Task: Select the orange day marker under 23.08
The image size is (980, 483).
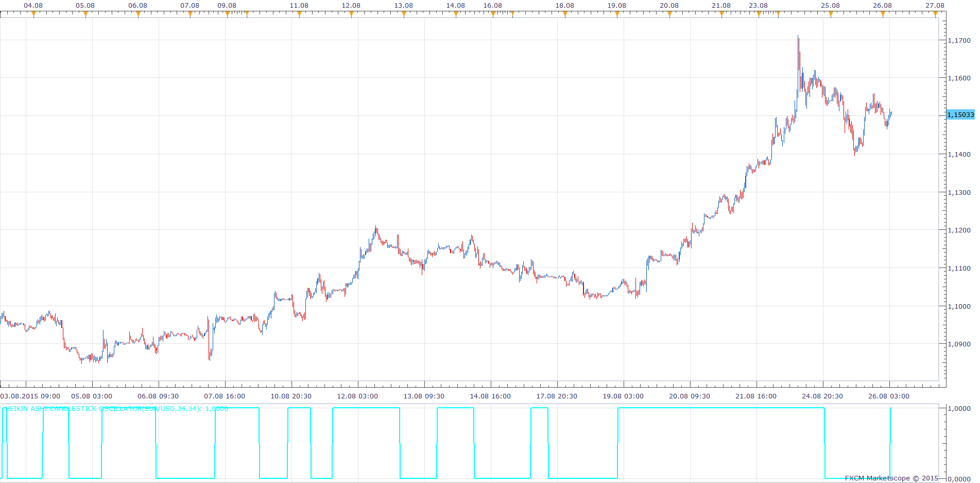Action: click(759, 14)
